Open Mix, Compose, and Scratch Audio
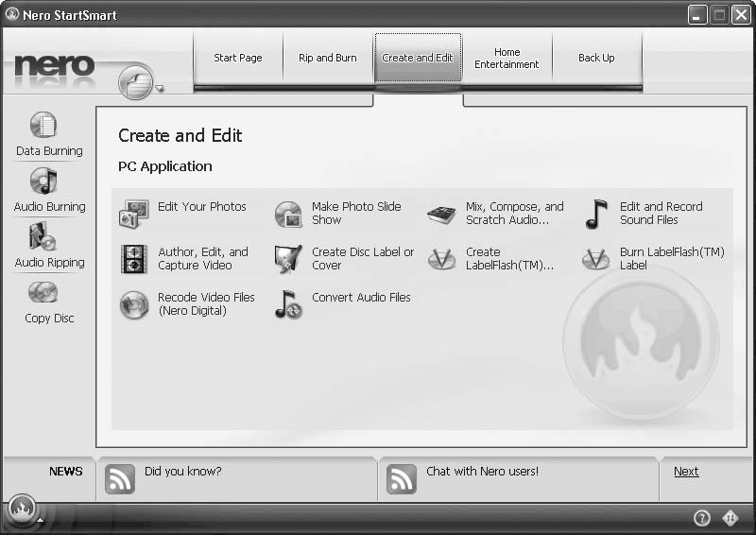This screenshot has width=756, height=535. coord(441,214)
